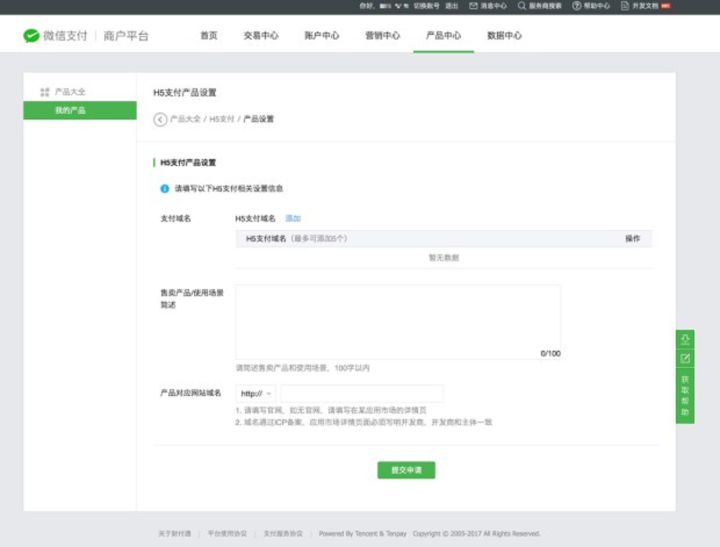The image size is (720, 547).
Task: Click the back arrow circle in breadcrumb
Action: (160, 119)
